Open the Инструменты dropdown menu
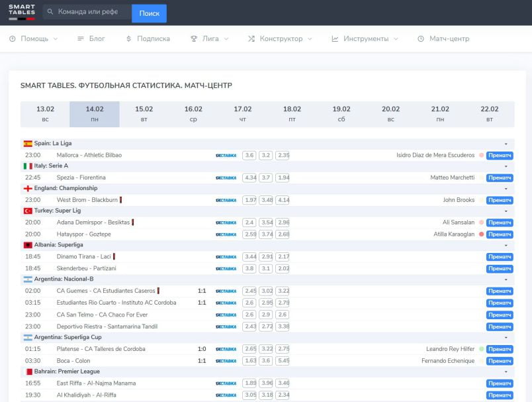Screen dimensions: 532x402 click(365, 39)
